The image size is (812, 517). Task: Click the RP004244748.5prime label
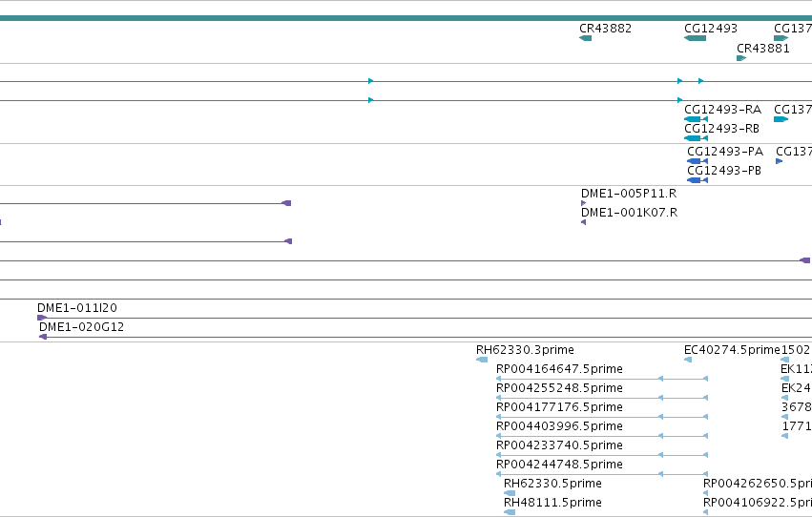tap(559, 465)
